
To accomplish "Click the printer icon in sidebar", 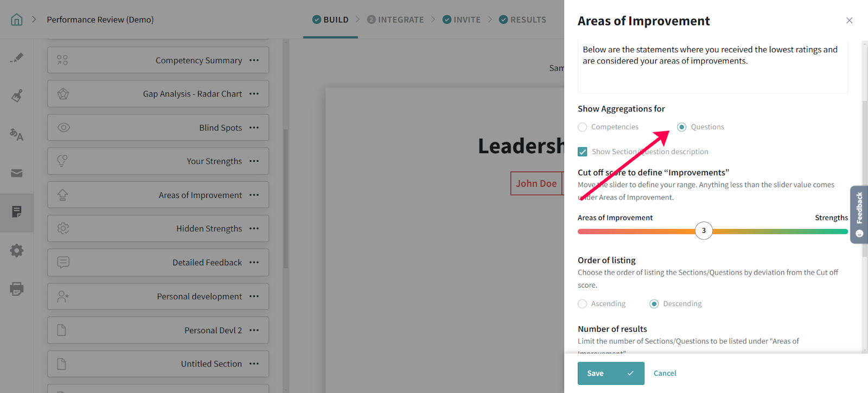I will tap(17, 289).
